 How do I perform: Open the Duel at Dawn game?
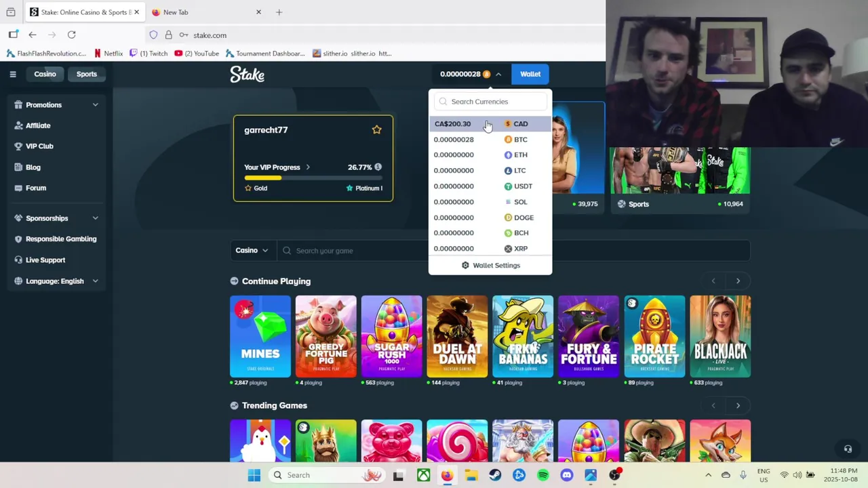(457, 336)
